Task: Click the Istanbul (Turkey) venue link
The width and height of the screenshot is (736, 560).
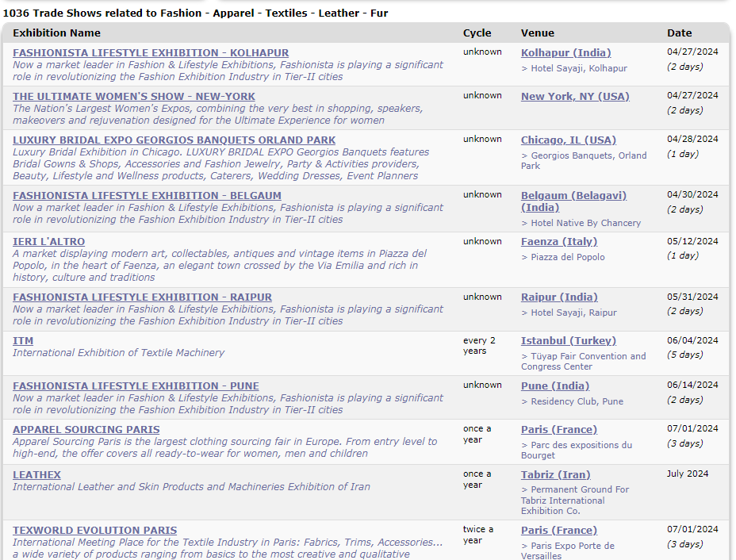Action: pos(569,341)
